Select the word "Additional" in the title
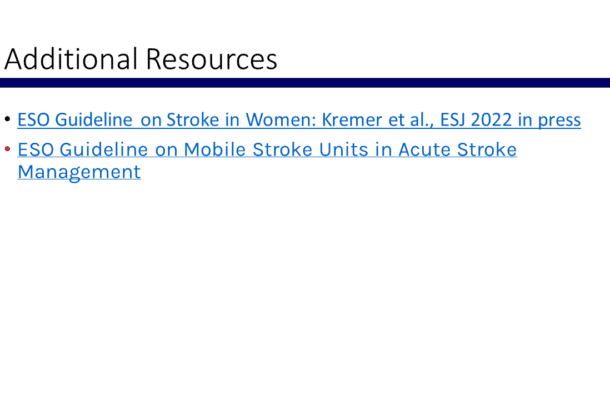Screen dimensions: 610x400 tap(72, 59)
